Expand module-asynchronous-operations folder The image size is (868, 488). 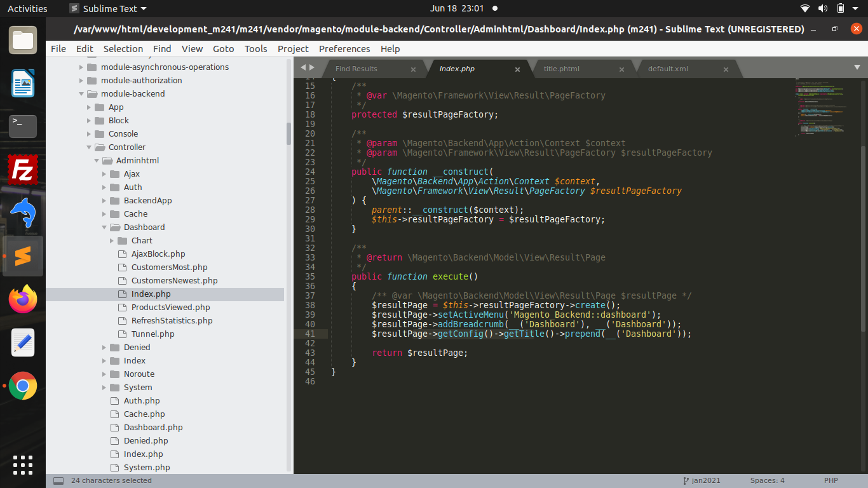(81, 67)
